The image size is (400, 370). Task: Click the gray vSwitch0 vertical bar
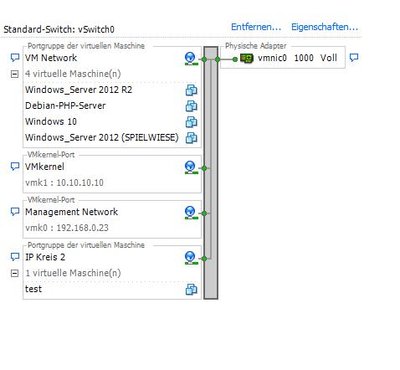[x=211, y=173]
